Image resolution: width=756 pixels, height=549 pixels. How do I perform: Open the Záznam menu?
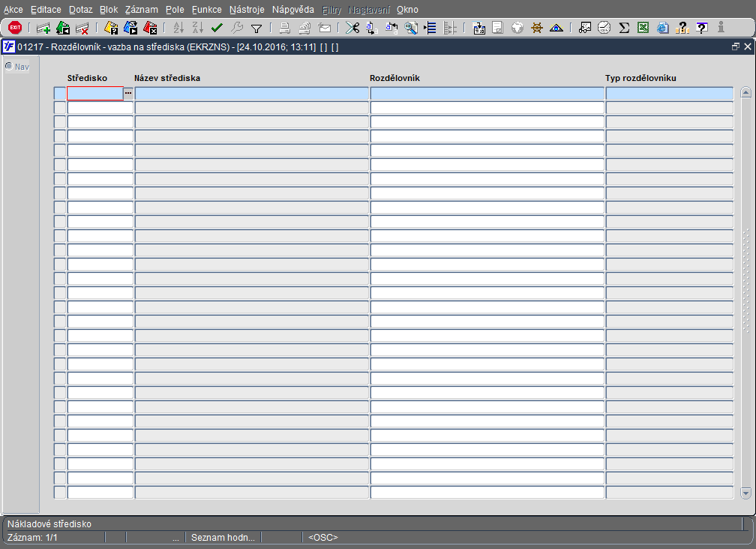[141, 10]
